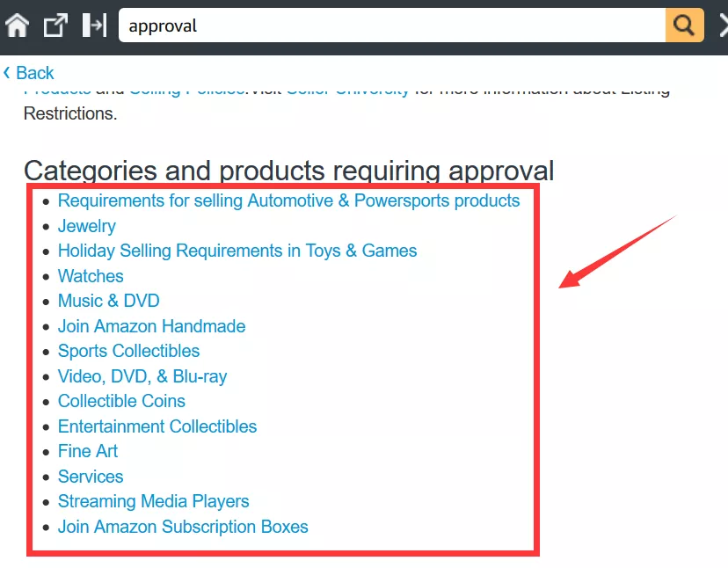The width and height of the screenshot is (728, 568).
Task: Open Video, DVD, & Blu-ray link
Action: click(142, 376)
